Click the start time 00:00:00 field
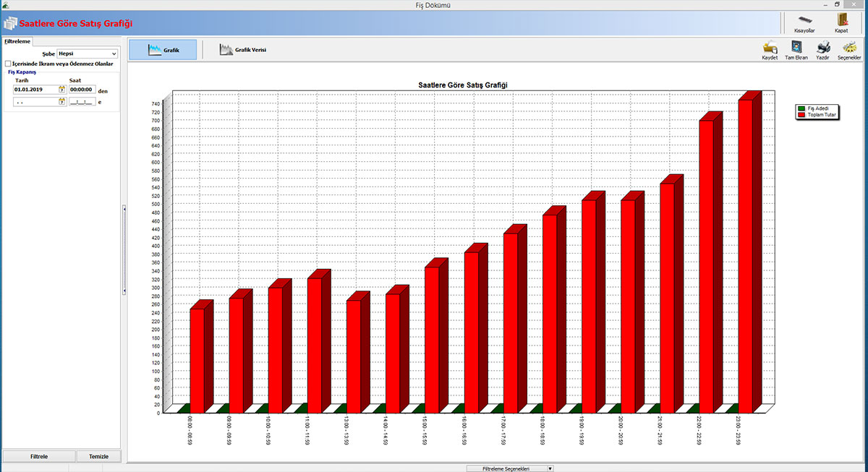The width and height of the screenshot is (868, 472). 82,90
